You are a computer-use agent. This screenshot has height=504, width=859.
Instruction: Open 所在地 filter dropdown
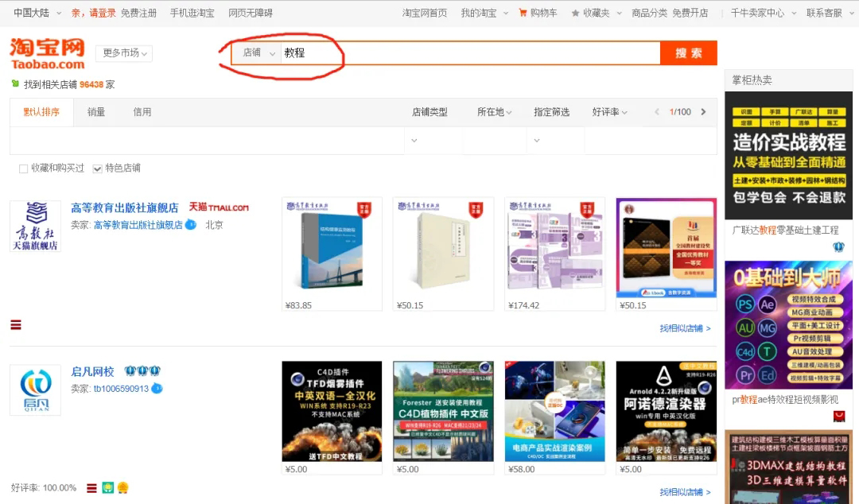click(x=494, y=112)
